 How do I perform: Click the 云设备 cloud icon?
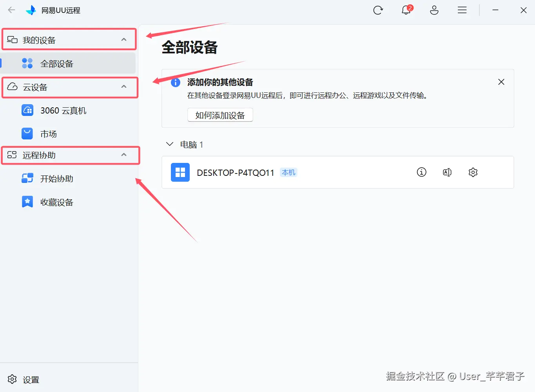[13, 87]
